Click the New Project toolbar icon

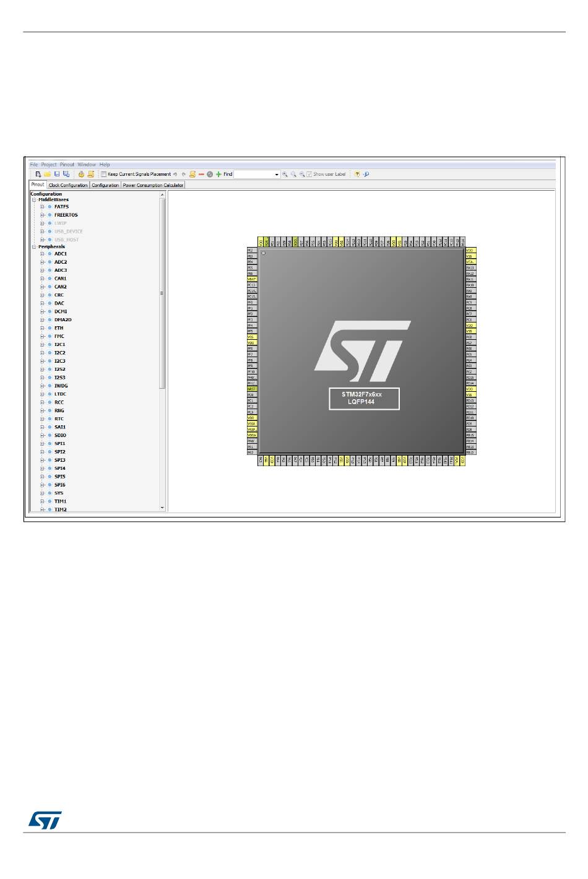38,174
